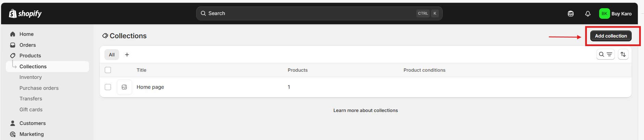Open the Sidekick assistant icon
This screenshot has height=140, width=644.
570,14
